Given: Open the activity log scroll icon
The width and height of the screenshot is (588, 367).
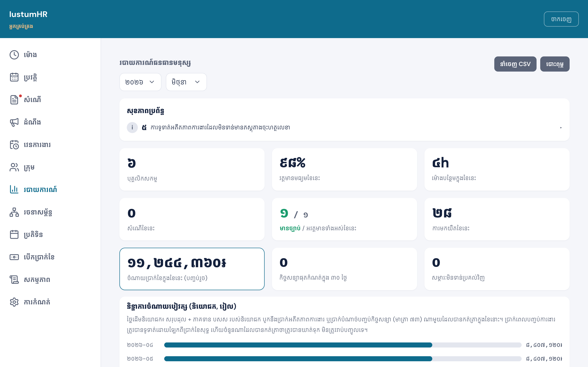Looking at the screenshot, I should click(x=14, y=280).
